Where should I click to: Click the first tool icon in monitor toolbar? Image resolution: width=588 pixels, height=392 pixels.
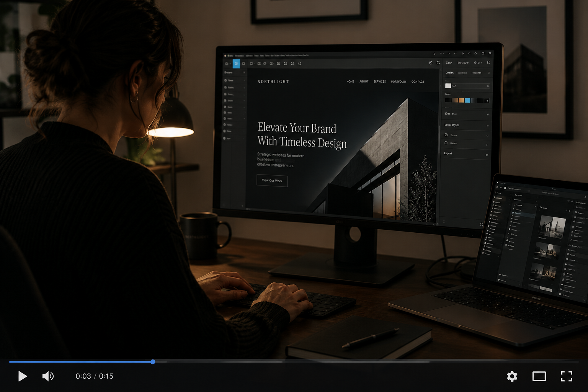tap(227, 64)
